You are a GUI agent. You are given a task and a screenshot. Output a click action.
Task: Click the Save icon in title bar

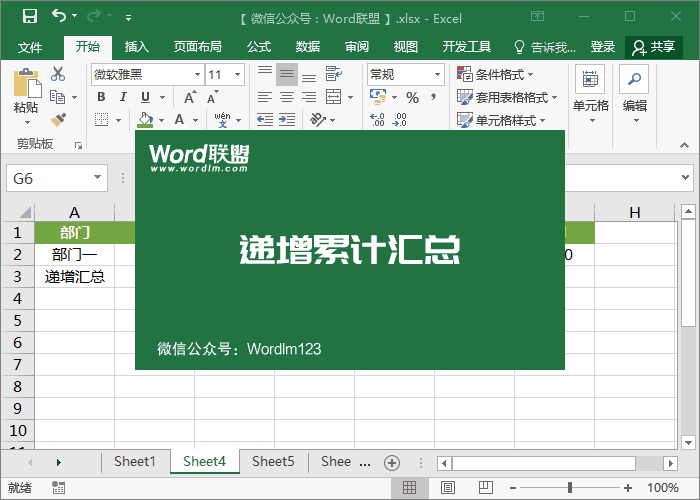29,16
